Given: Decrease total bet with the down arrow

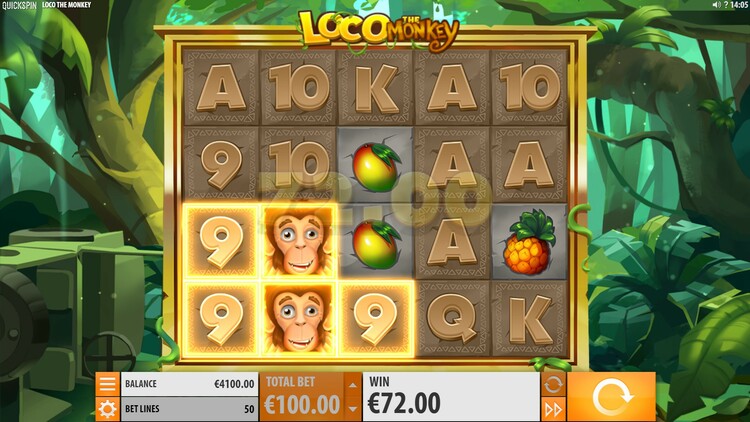Looking at the screenshot, I should [353, 409].
